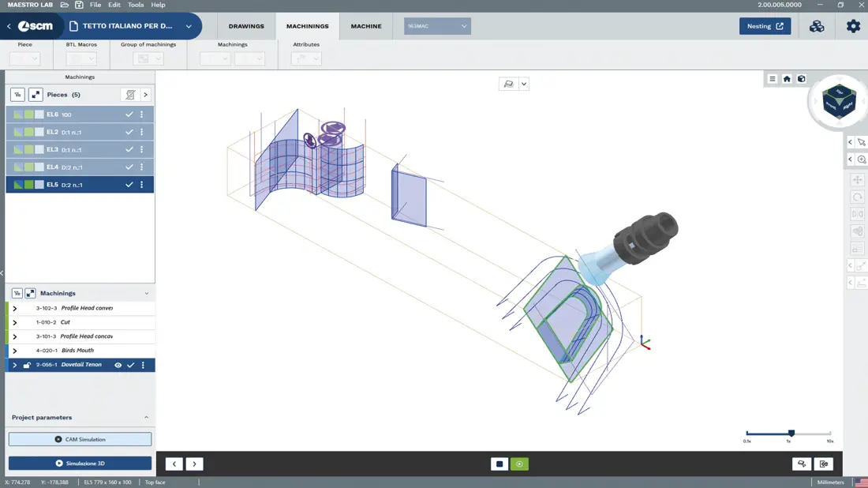Open the Attributes dropdown

(306, 58)
